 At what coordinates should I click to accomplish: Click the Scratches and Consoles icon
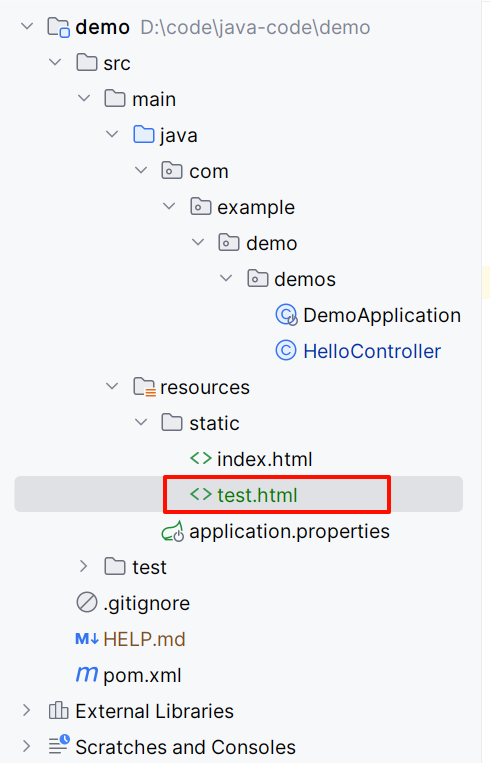(x=59, y=745)
